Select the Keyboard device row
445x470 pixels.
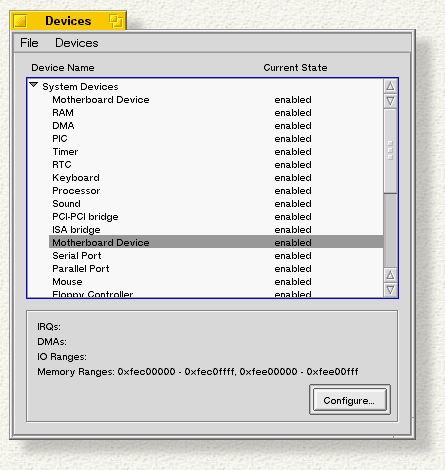pyautogui.click(x=216, y=178)
